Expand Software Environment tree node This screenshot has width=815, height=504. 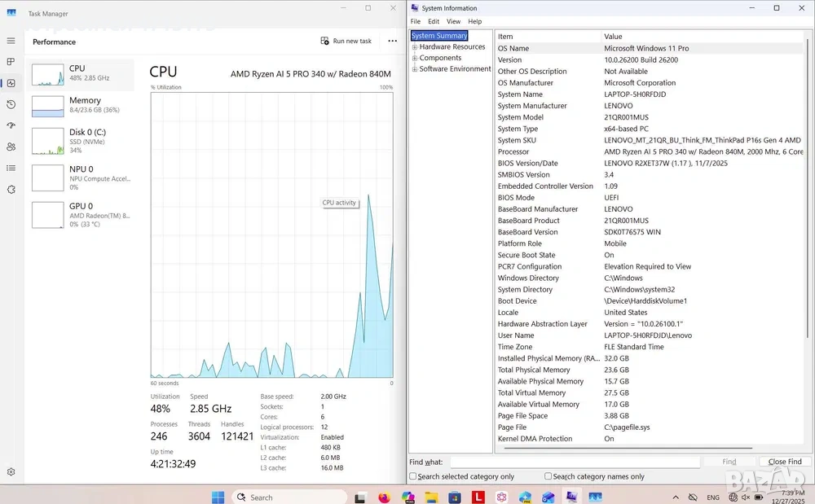click(415, 69)
